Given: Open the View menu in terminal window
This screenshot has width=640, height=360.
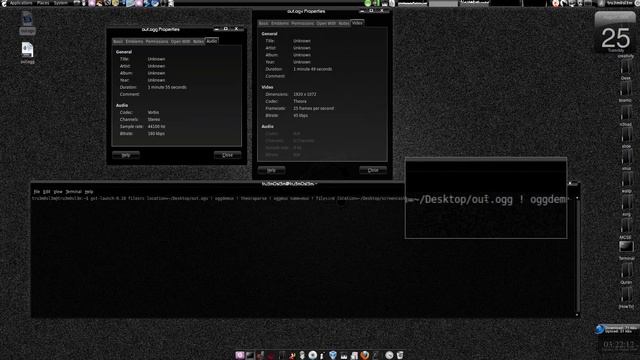Looking at the screenshot, I should (x=58, y=191).
